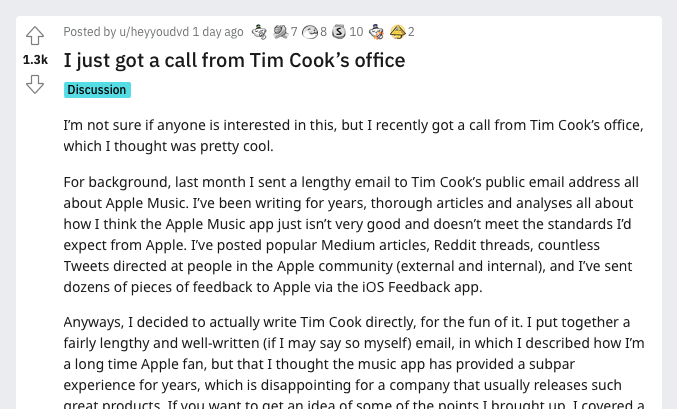Filter by the Discussion flair tag

click(97, 90)
